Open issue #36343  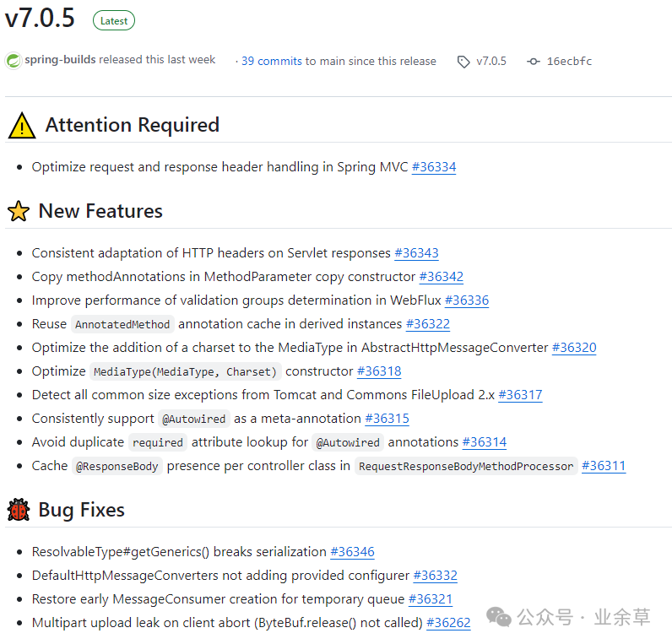tap(416, 253)
